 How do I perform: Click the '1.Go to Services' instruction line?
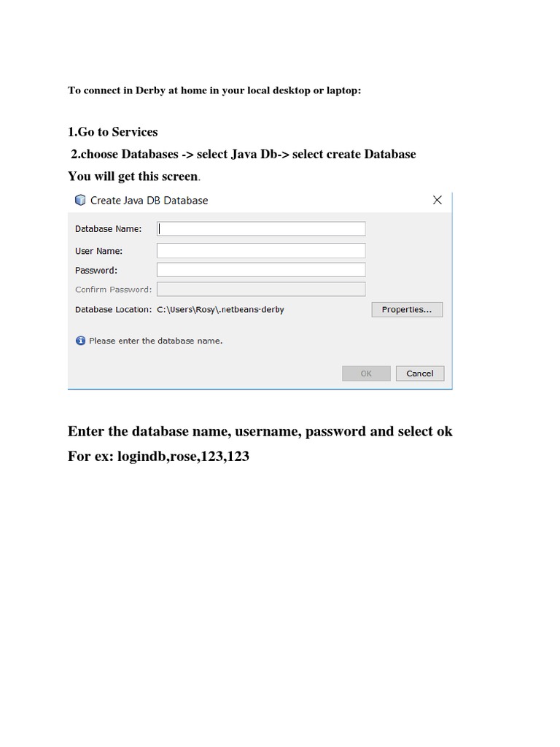tap(113, 132)
